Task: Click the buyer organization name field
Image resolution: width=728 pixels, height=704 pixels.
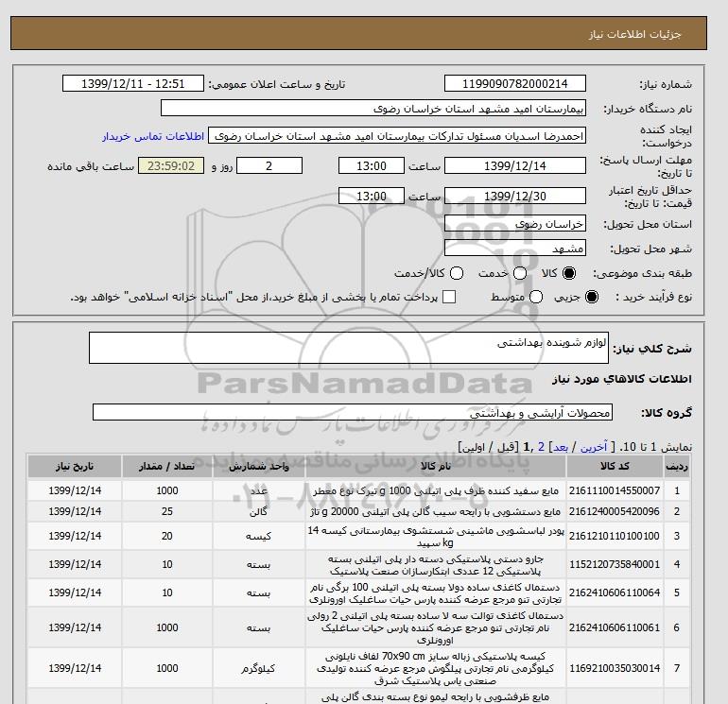Action: (x=373, y=108)
